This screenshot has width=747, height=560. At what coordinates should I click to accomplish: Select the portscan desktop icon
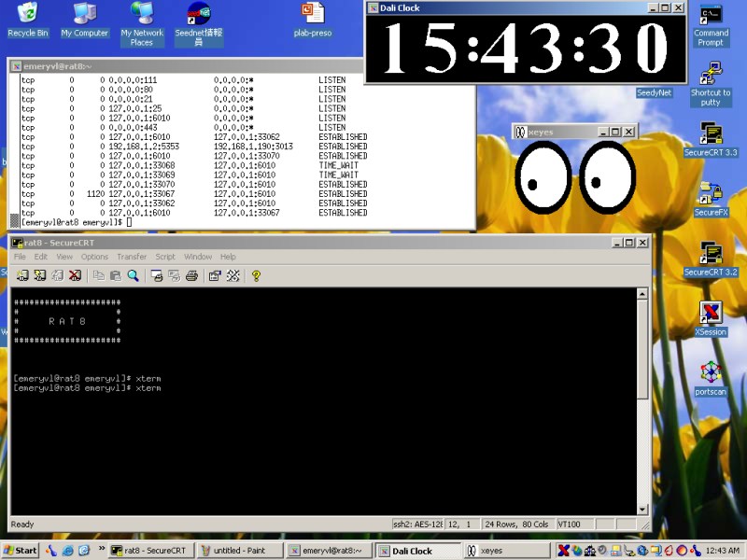tap(711, 372)
